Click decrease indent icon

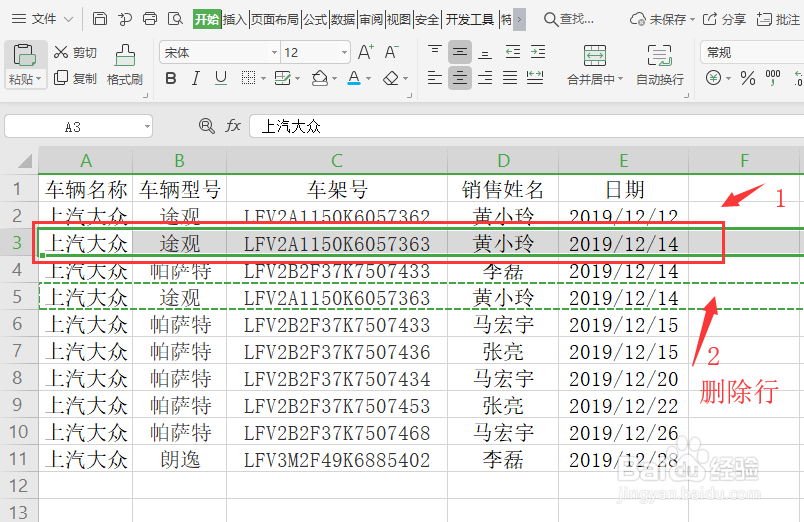(x=513, y=52)
